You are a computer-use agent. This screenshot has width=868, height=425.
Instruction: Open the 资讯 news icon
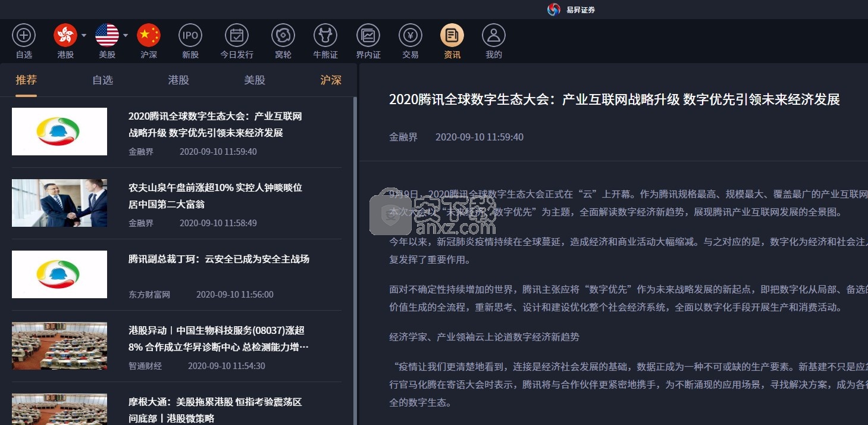pyautogui.click(x=452, y=36)
